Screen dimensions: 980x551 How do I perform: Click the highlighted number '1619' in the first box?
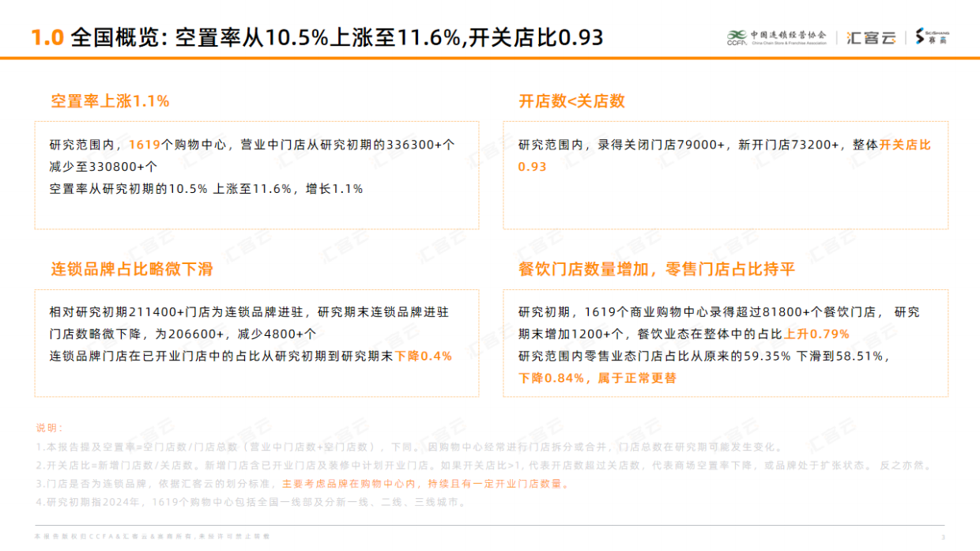pos(144,145)
